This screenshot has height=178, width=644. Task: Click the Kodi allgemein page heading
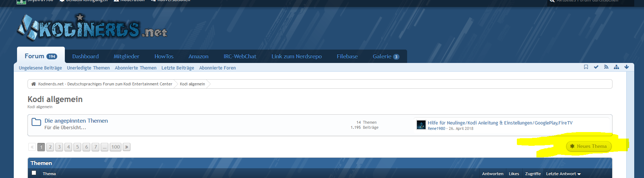click(x=55, y=99)
